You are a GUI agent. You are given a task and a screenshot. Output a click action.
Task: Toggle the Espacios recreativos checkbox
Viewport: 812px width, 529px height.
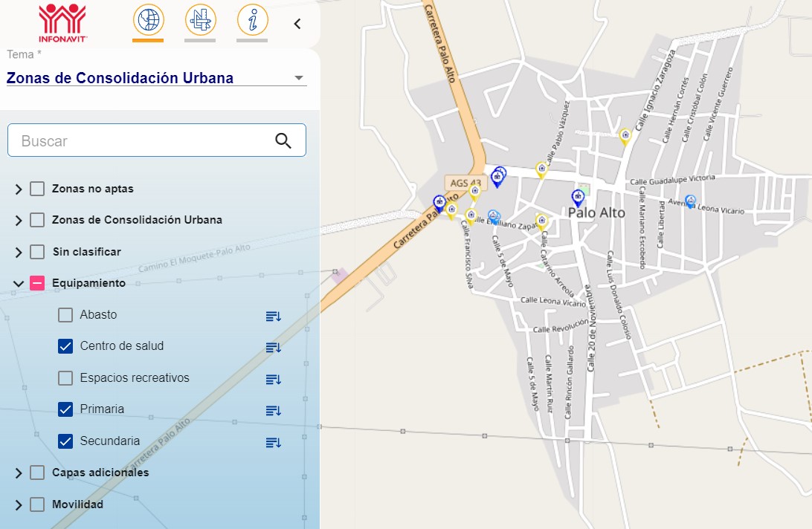(x=65, y=378)
